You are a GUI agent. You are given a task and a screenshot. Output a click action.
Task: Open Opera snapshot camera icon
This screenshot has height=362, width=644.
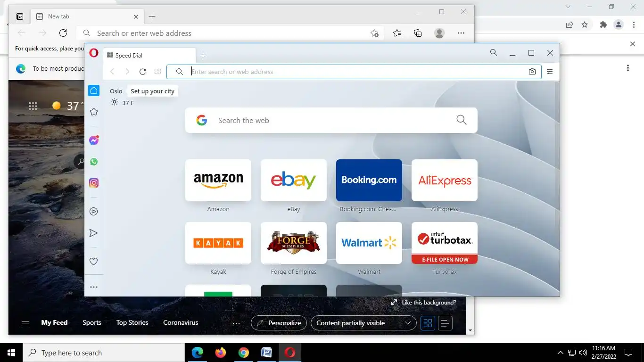[532, 72]
